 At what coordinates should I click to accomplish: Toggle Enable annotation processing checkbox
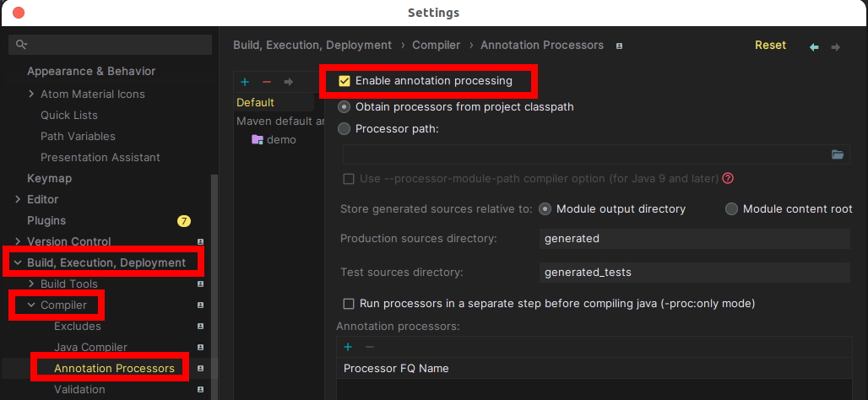[344, 81]
